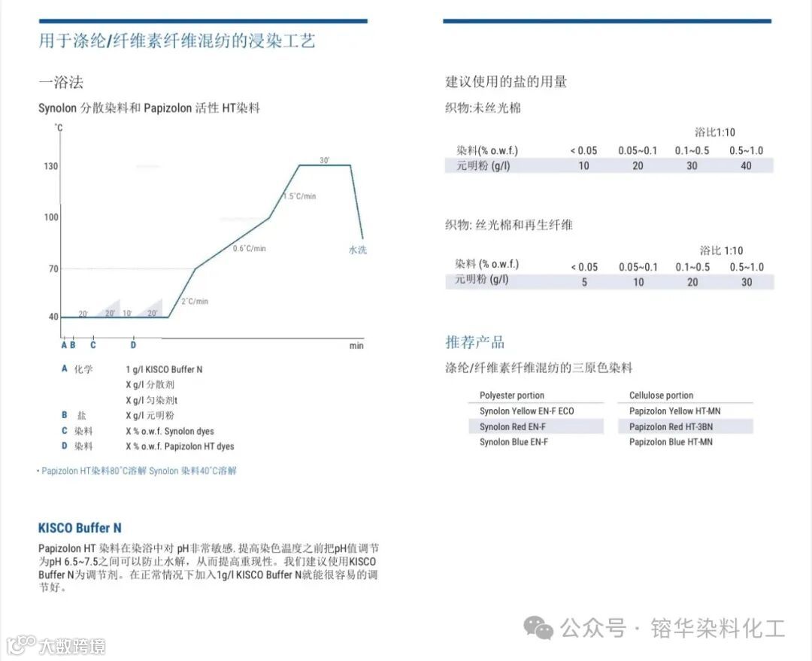Click the 100 temperature axis label
Screen dimensions: 812x661
coord(51,217)
